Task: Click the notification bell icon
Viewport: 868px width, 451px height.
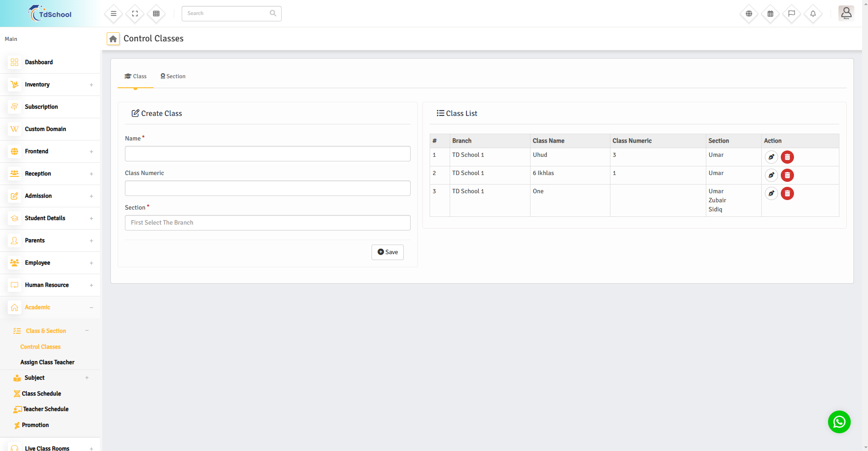Action: tap(813, 14)
